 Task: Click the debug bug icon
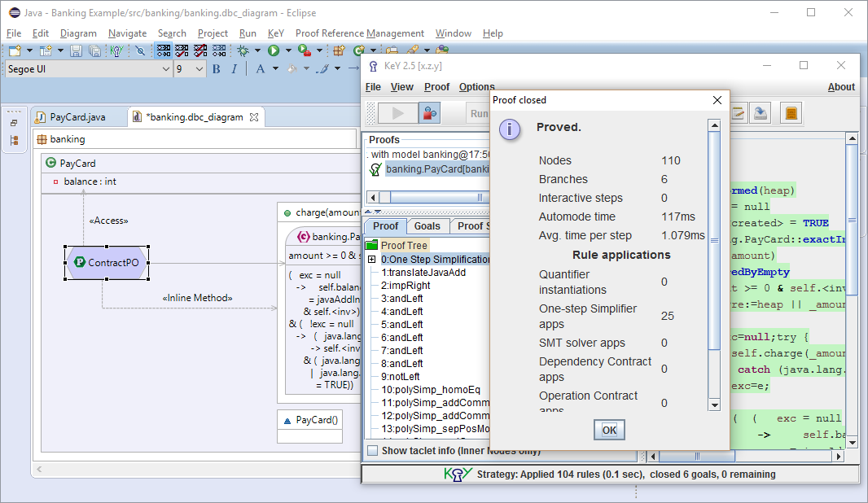point(243,51)
